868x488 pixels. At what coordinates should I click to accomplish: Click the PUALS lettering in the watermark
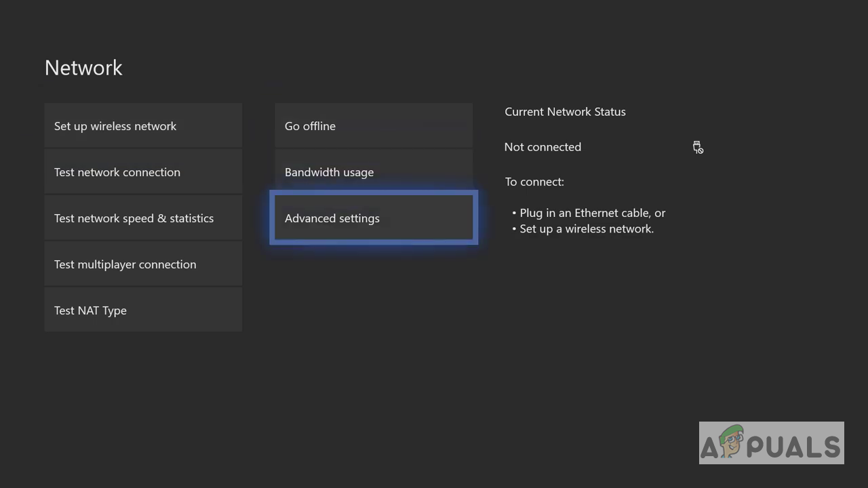point(793,447)
